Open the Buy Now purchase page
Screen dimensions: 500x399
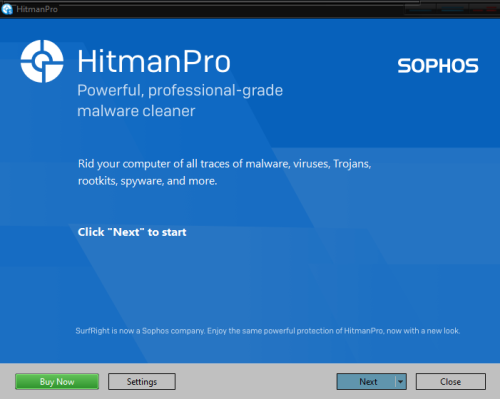[x=57, y=382]
